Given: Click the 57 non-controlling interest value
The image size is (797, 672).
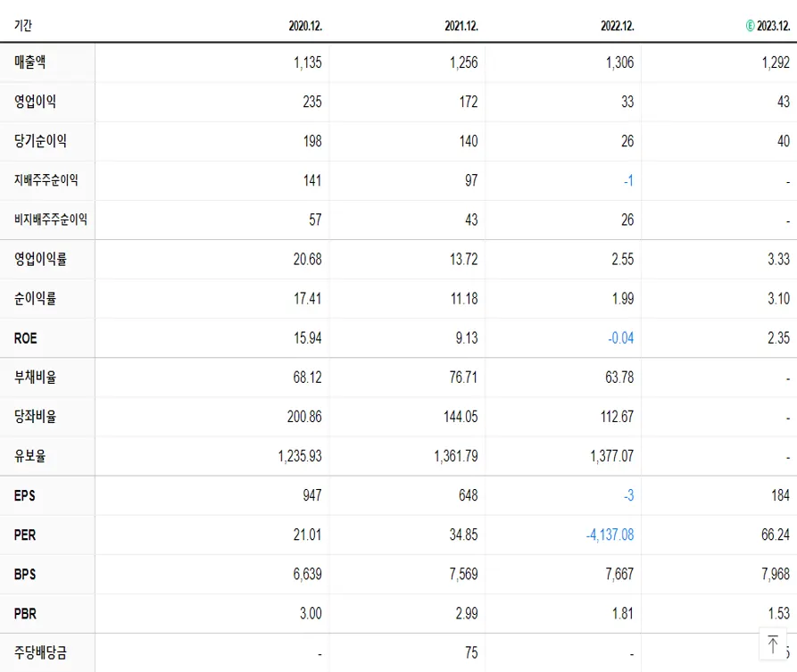Looking at the screenshot, I should [315, 220].
